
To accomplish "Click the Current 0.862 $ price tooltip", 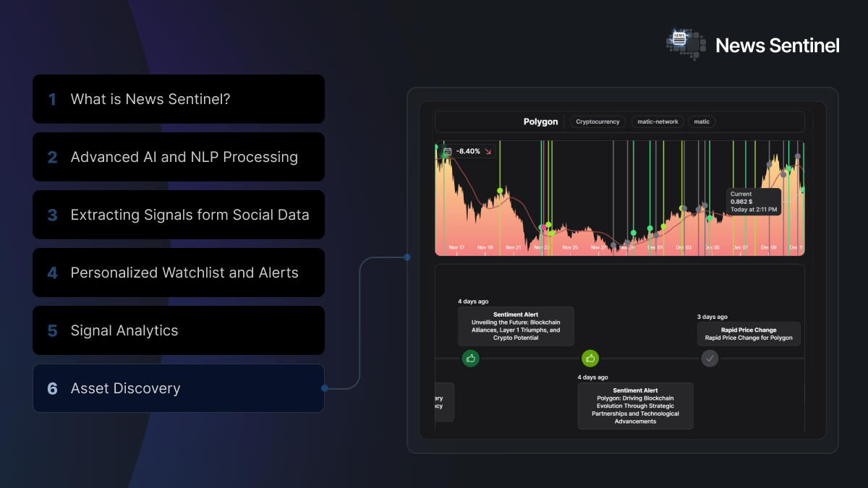I will [x=754, y=202].
